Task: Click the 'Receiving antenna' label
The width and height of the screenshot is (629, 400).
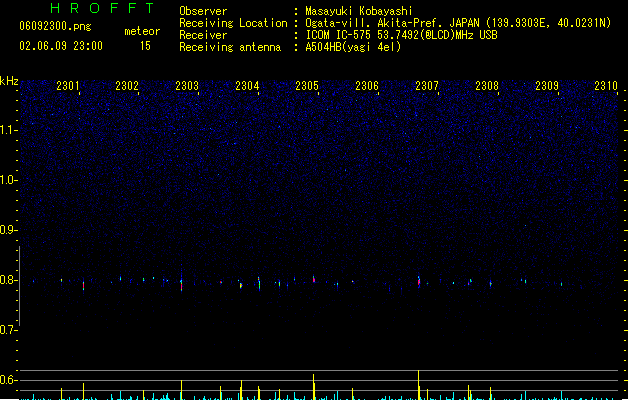Action: pos(230,47)
